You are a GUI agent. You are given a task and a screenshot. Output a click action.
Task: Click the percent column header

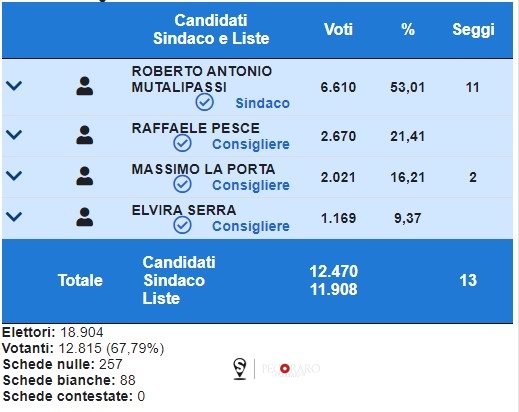(408, 29)
